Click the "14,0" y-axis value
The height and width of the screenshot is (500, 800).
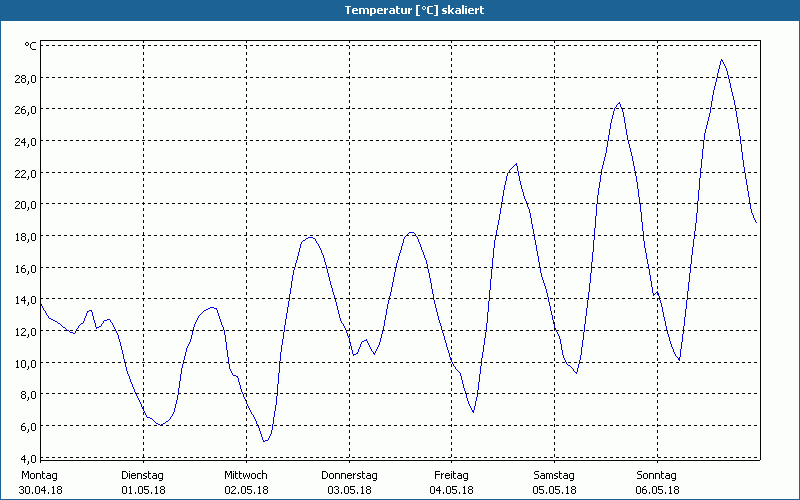pos(25,300)
